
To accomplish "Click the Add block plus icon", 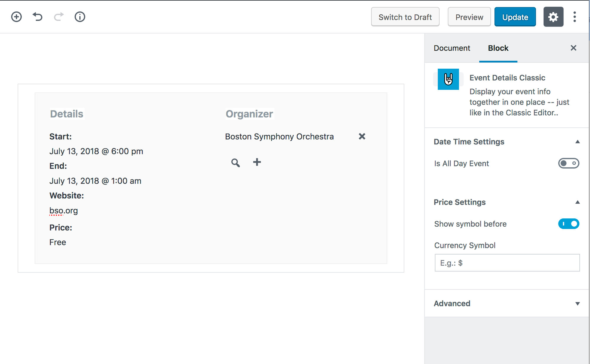I will click(17, 17).
